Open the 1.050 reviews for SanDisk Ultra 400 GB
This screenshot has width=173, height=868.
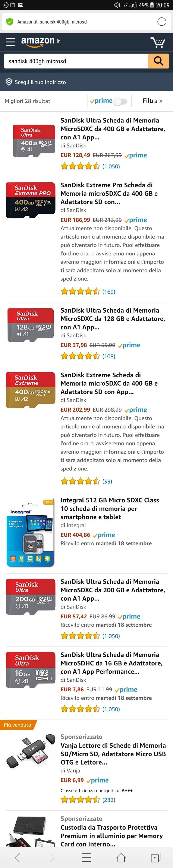(111, 166)
